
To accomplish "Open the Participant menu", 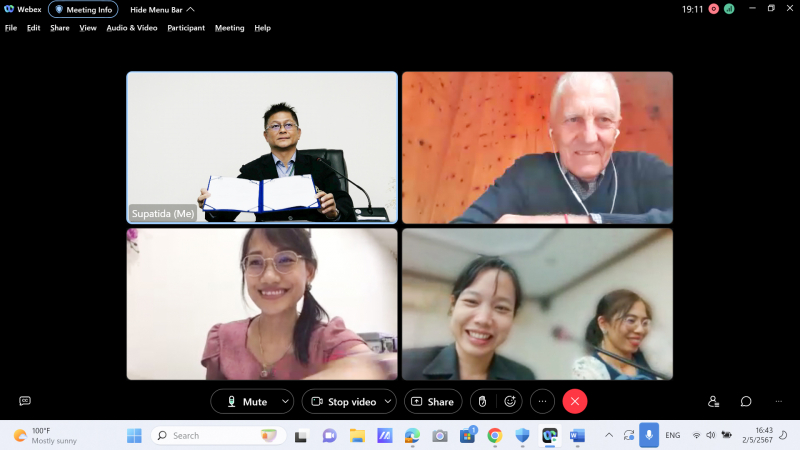I will (x=186, y=28).
